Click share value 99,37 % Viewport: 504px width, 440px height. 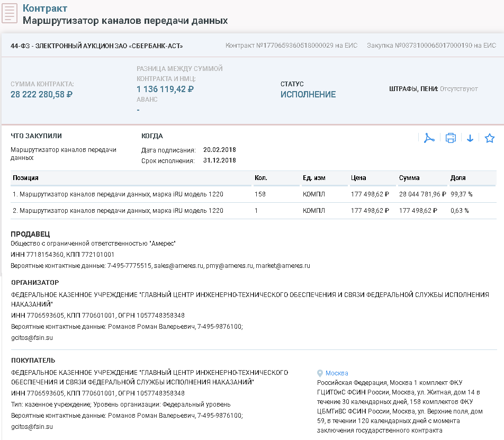pos(462,194)
